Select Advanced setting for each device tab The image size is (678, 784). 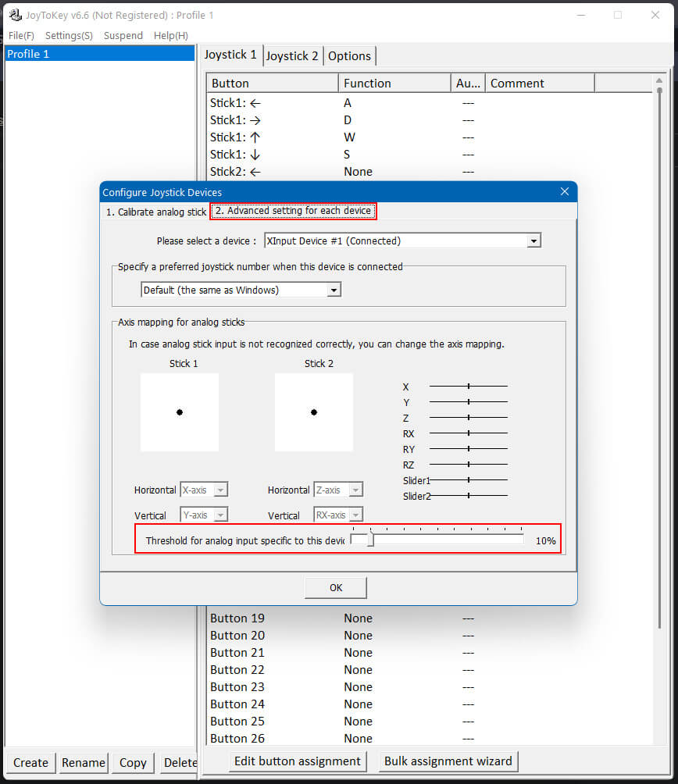tap(294, 211)
